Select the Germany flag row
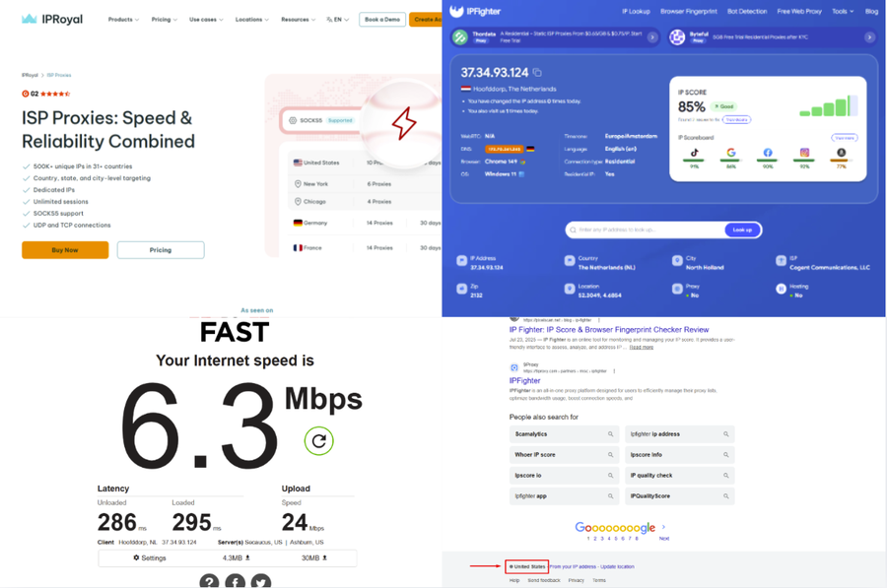This screenshot has width=887, height=588. click(x=365, y=223)
